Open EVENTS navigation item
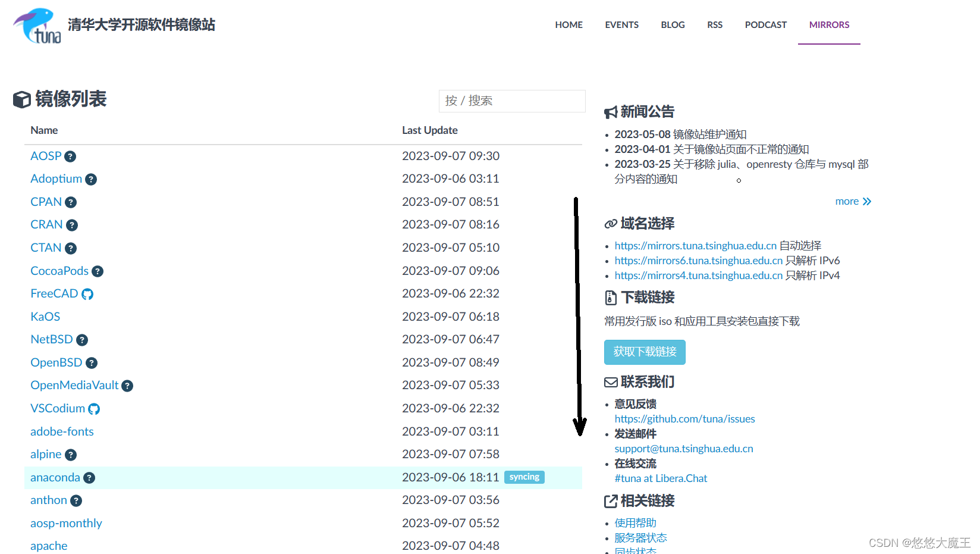This screenshot has width=980, height=554. (x=622, y=25)
